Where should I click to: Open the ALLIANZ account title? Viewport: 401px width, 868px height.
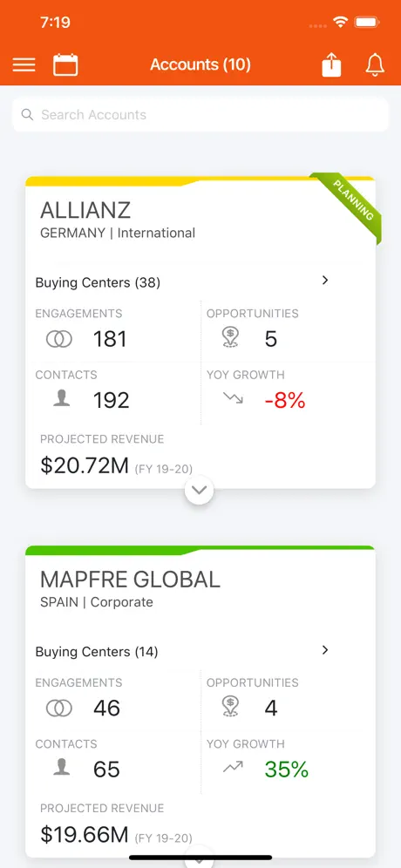[85, 210]
